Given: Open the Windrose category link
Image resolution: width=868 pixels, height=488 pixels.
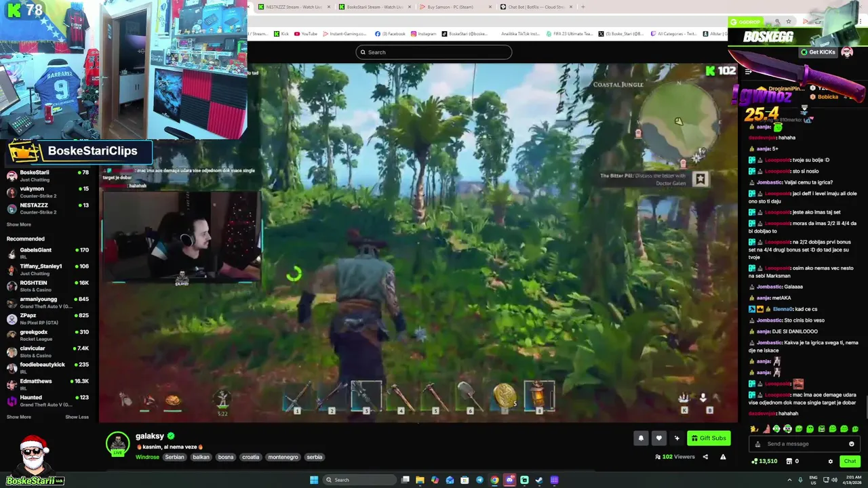Looking at the screenshot, I should coord(147,457).
